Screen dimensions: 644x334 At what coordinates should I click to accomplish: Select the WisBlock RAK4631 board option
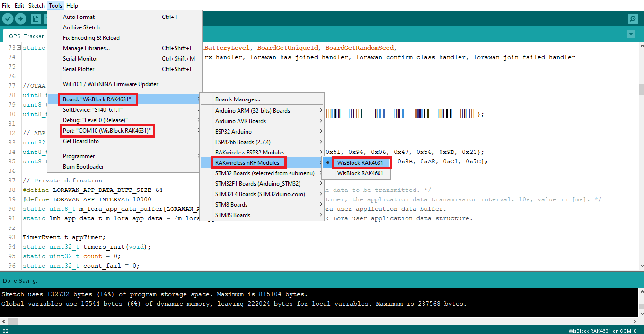[360, 162]
